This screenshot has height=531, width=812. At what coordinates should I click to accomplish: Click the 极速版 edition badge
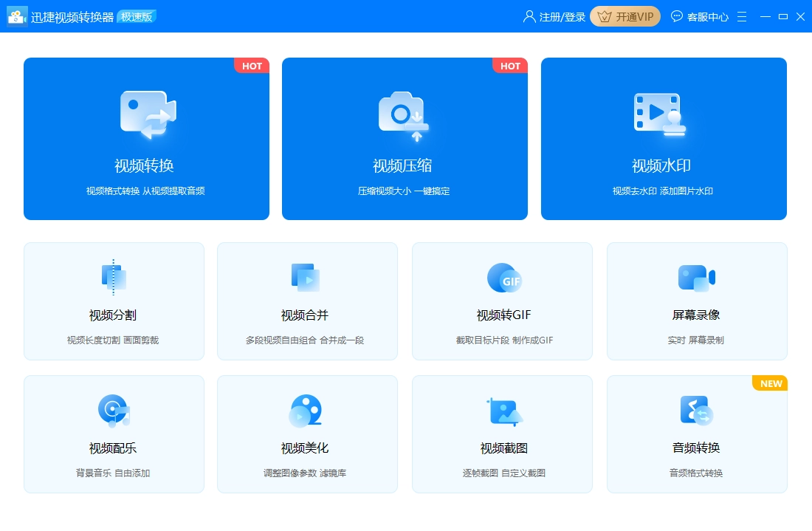pos(137,17)
